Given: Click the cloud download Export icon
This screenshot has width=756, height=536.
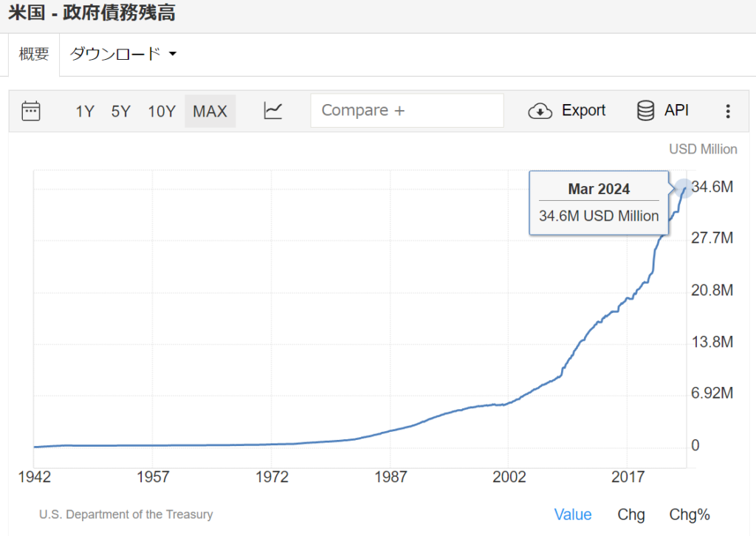Looking at the screenshot, I should (x=540, y=111).
